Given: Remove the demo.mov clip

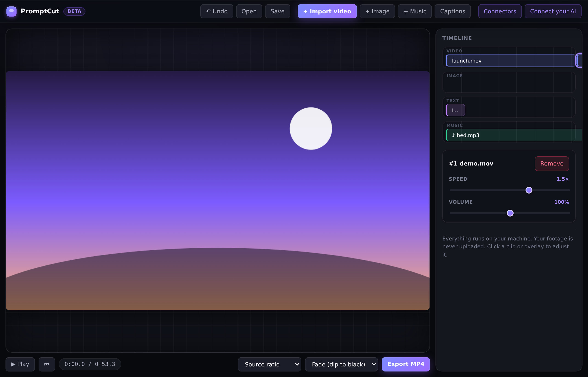Looking at the screenshot, I should 551,163.
